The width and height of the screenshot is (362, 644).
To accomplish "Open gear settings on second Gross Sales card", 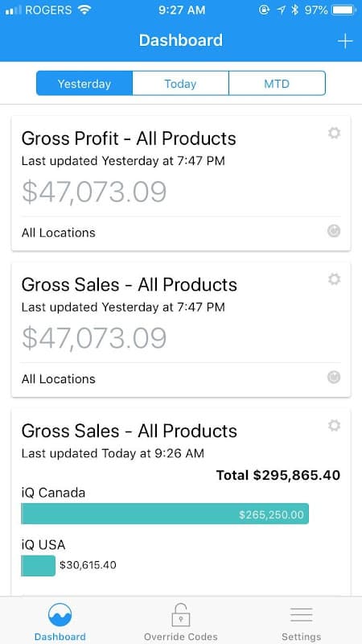I will coord(334,279).
